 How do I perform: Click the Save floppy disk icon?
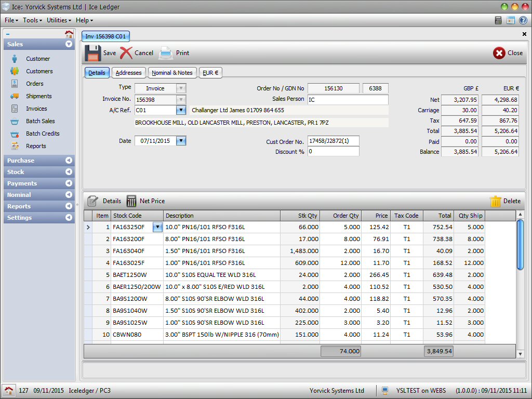[x=93, y=53]
